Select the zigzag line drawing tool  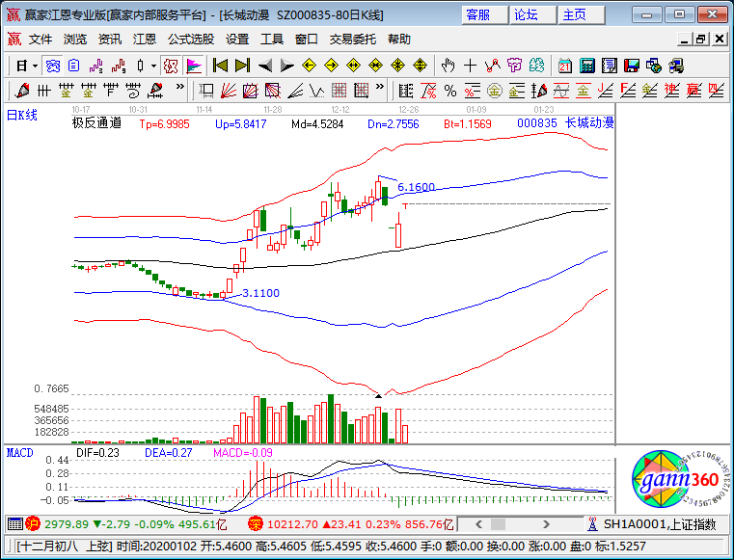(493, 66)
